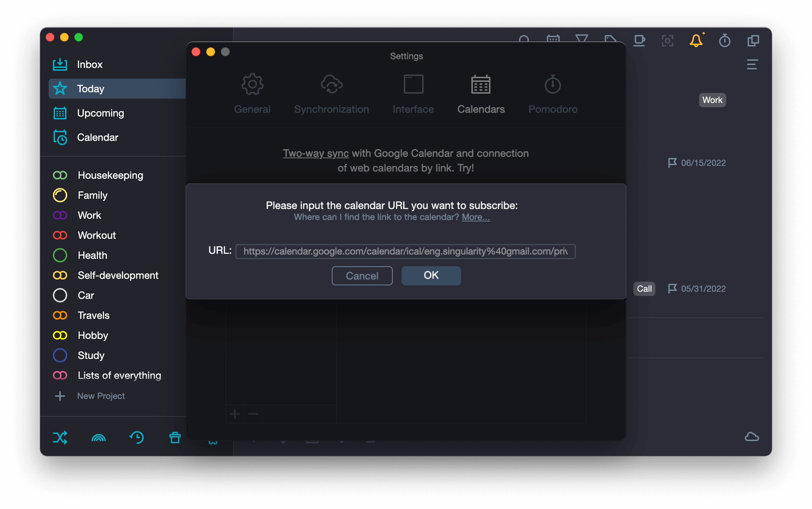812x509 pixels.
Task: Click the add calendar plus button
Action: point(235,414)
